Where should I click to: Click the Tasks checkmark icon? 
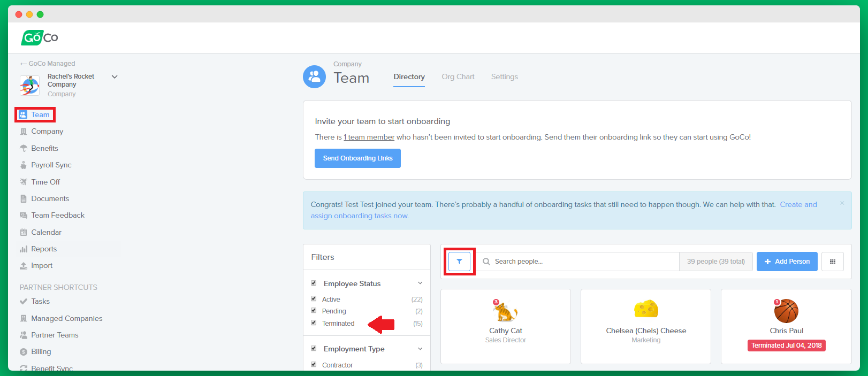tap(24, 301)
